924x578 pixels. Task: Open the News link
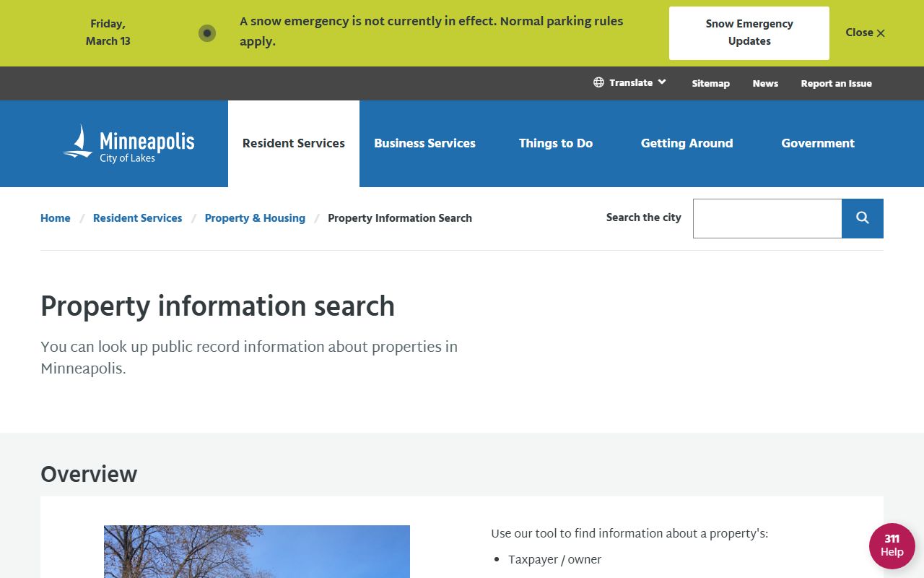point(765,84)
